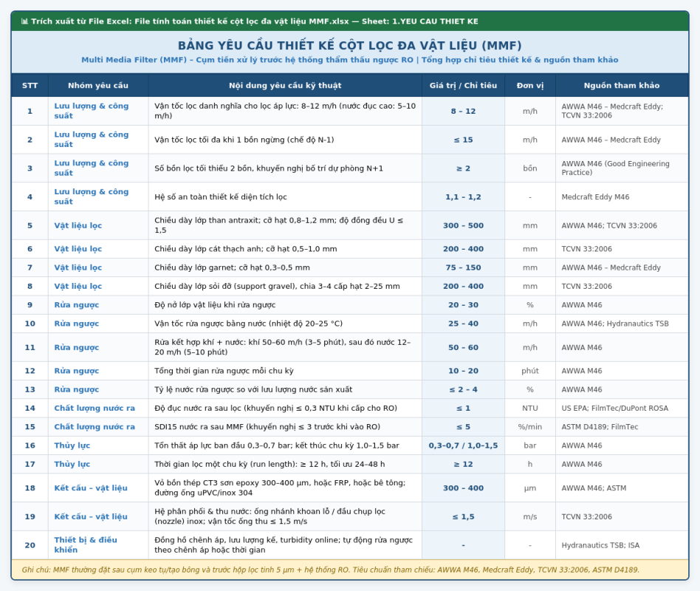
Task: Click the 'Nhóm yêu cầu' column header
Action: [98, 85]
